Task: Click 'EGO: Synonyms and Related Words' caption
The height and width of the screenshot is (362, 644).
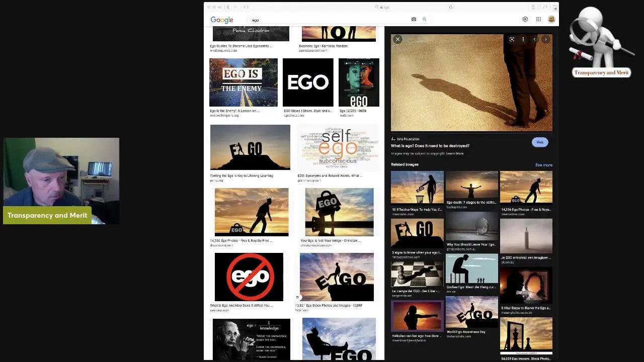Action: coord(330,176)
